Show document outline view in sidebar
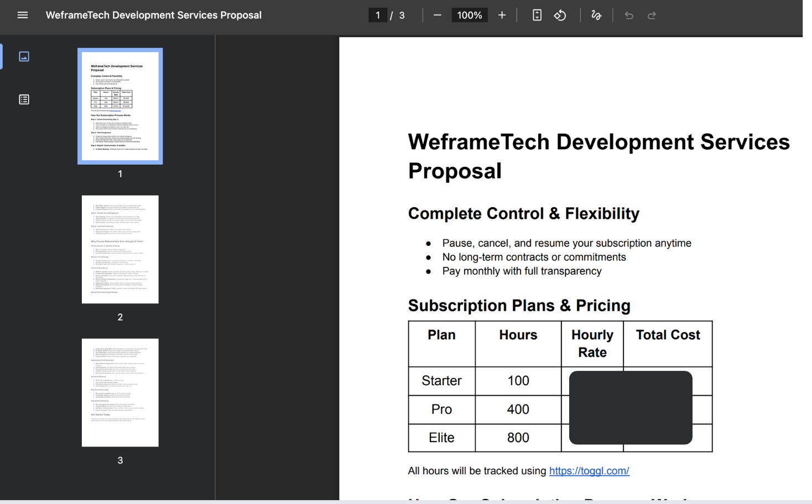 pos(24,99)
